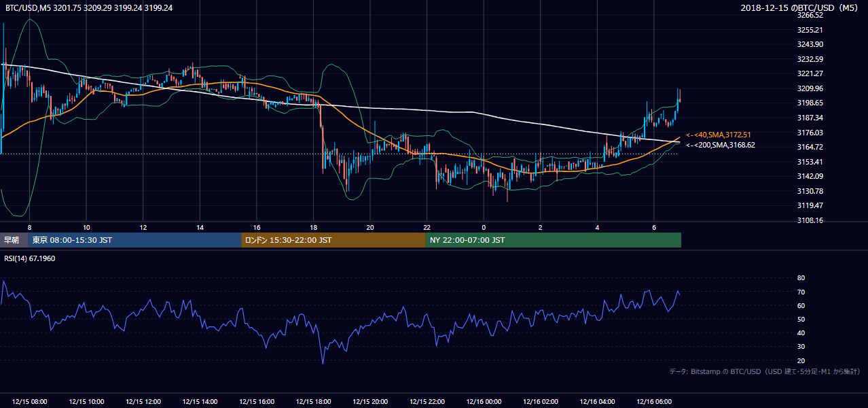Click the bottom date label 12/15 10:00
Viewport: 868px width, 408px height.
[86, 402]
